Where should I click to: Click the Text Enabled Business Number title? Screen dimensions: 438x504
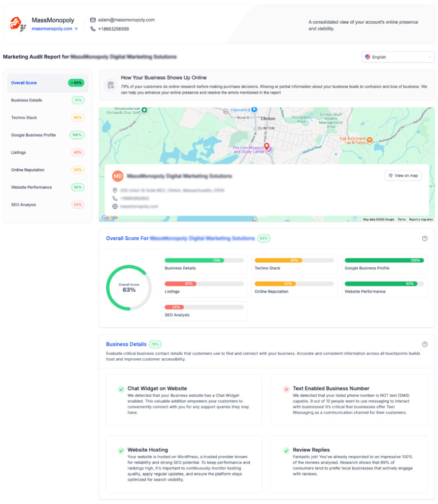click(331, 389)
